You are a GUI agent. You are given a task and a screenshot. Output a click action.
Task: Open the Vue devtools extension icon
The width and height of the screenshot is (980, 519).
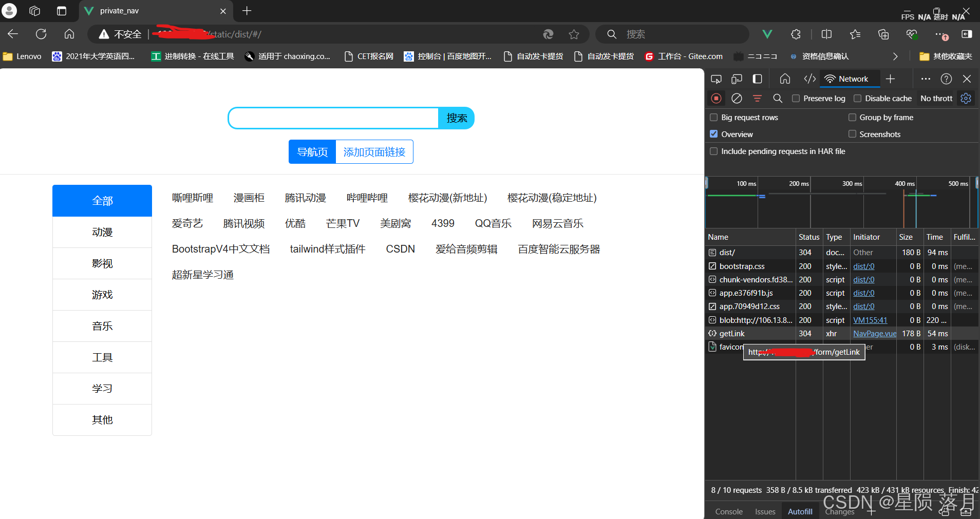click(767, 34)
